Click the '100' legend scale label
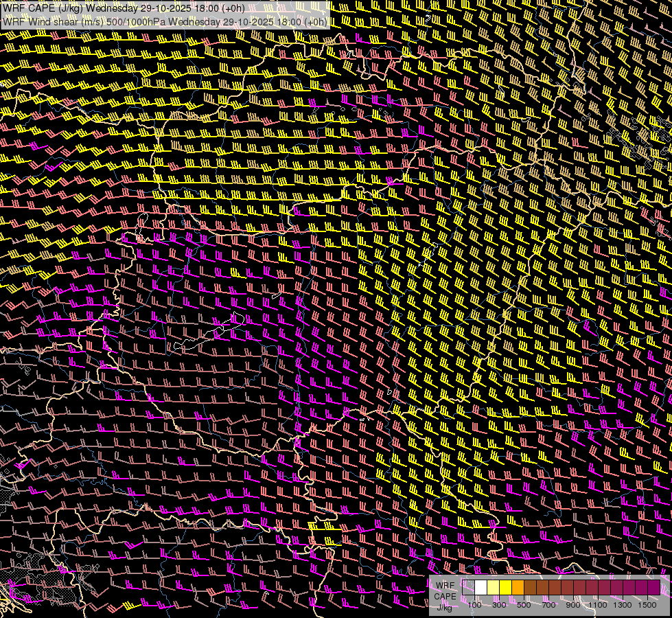 [x=474, y=605]
